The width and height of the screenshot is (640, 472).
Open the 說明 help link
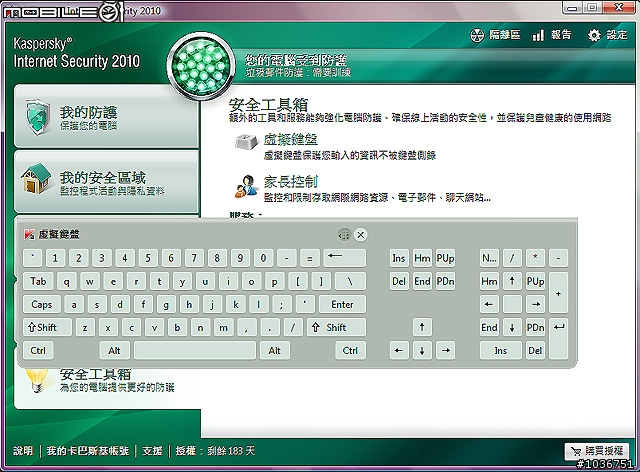coord(23,451)
